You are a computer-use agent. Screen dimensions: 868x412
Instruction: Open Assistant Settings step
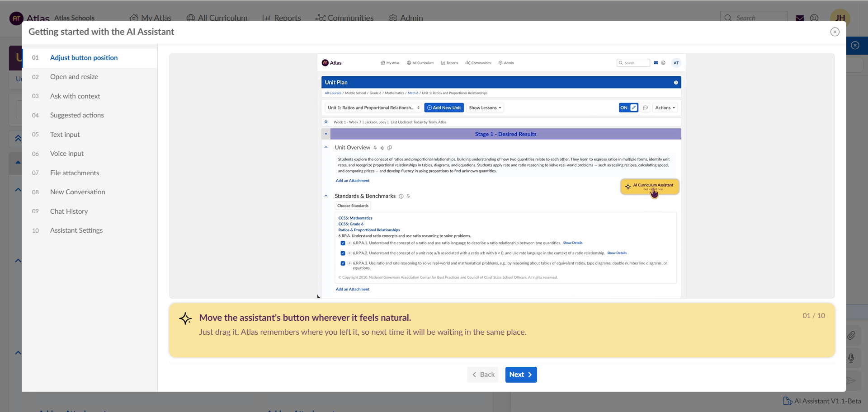90,230
